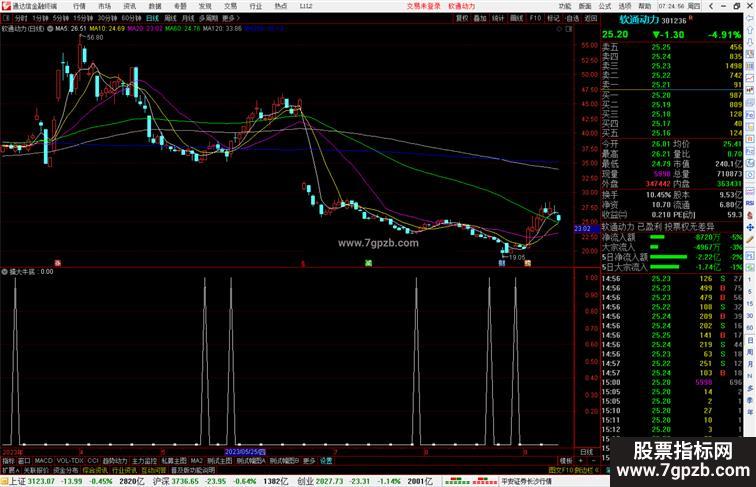Viewport: 756px width, 487px height.
Task: Click the 交易未登录 link in title bar
Action: pos(423,6)
